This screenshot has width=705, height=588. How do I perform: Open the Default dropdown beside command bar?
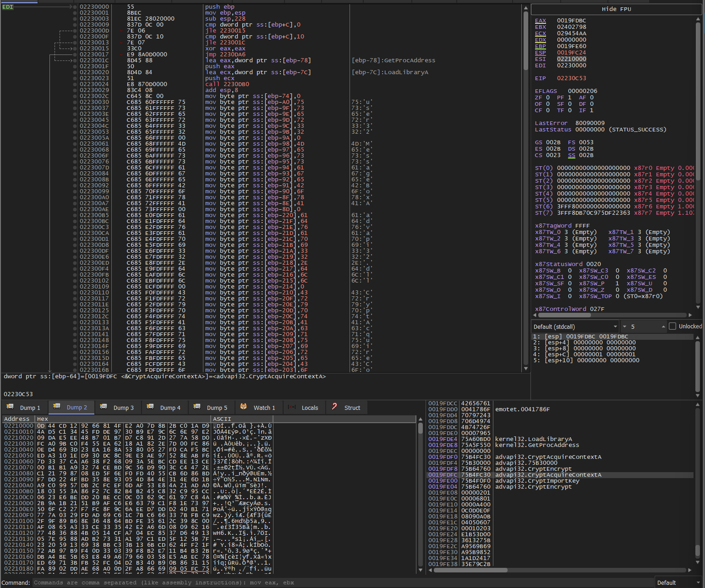(679, 583)
